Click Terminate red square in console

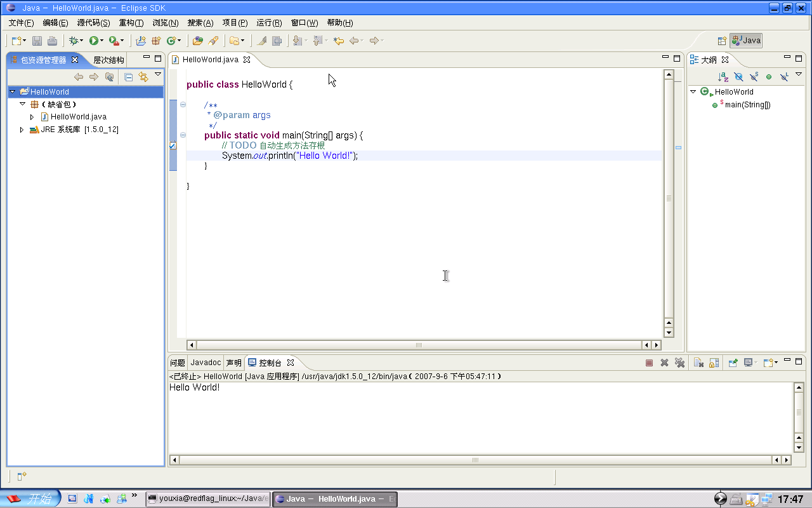(x=649, y=363)
